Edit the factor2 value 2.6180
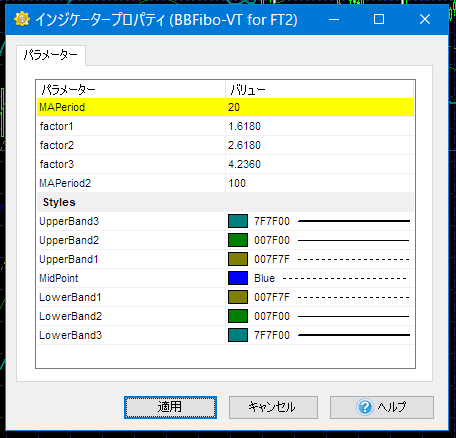Image resolution: width=456 pixels, height=438 pixels. (320, 145)
